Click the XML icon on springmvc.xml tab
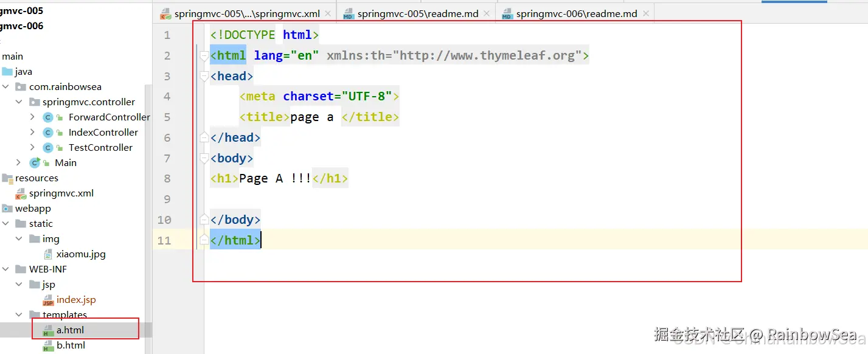The image size is (868, 354). coord(165,13)
